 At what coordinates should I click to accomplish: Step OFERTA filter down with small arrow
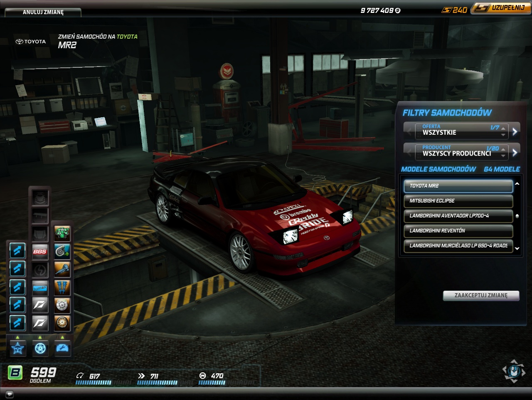(503, 135)
